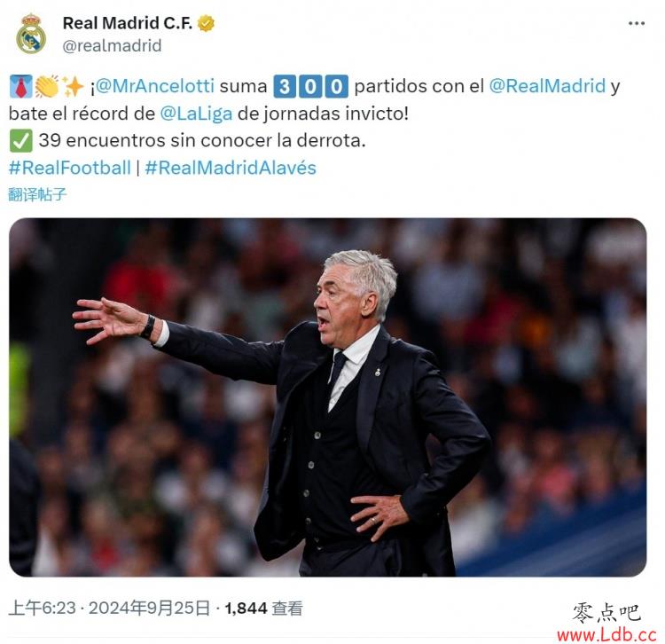
Task: Click the clapping hands emoji
Action: tap(47, 86)
